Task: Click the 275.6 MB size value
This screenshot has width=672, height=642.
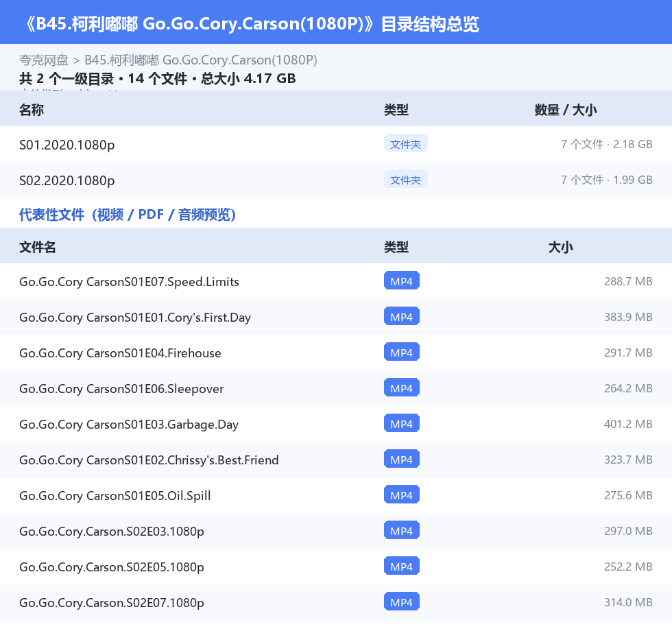Action: 628,495
